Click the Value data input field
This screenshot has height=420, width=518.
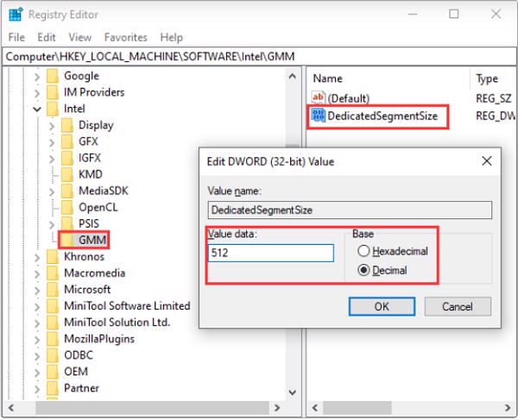point(270,253)
